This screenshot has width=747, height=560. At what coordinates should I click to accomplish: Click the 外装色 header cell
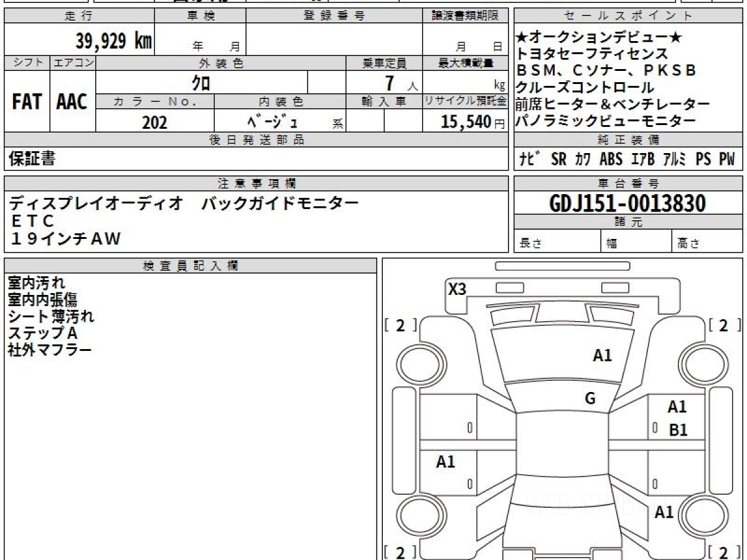click(x=221, y=63)
